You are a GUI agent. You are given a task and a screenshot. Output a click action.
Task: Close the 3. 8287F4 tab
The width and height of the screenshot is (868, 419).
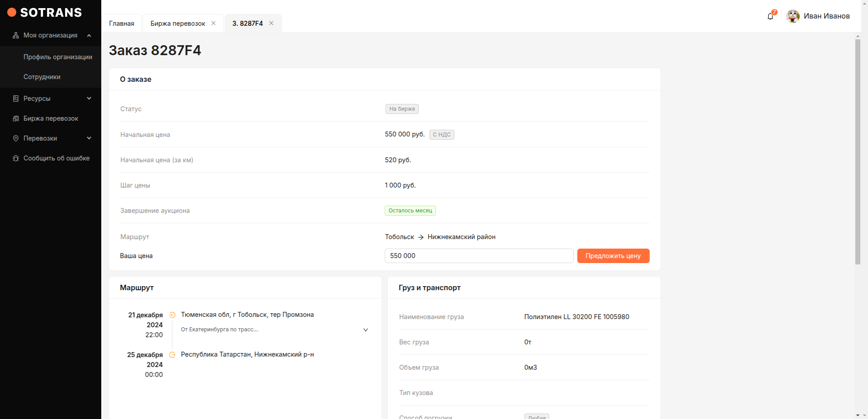click(271, 23)
